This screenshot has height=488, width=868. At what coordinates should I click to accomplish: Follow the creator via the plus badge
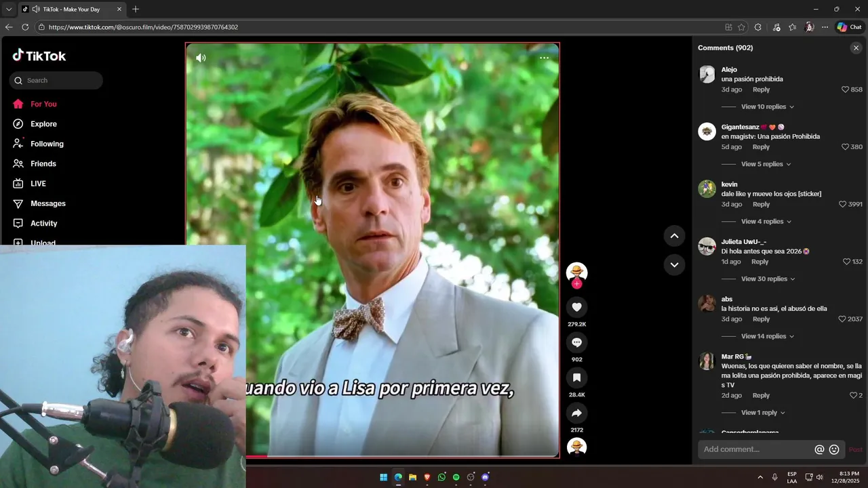[x=577, y=284]
